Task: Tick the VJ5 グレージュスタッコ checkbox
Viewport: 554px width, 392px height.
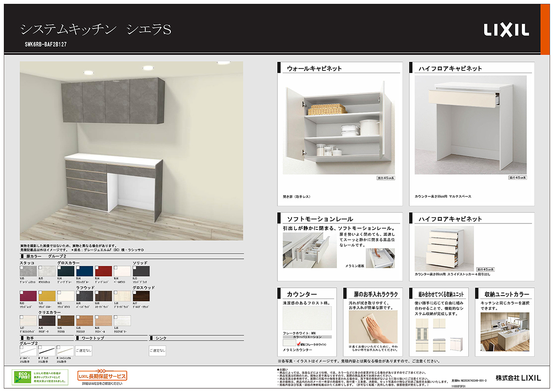Action: coord(22,268)
